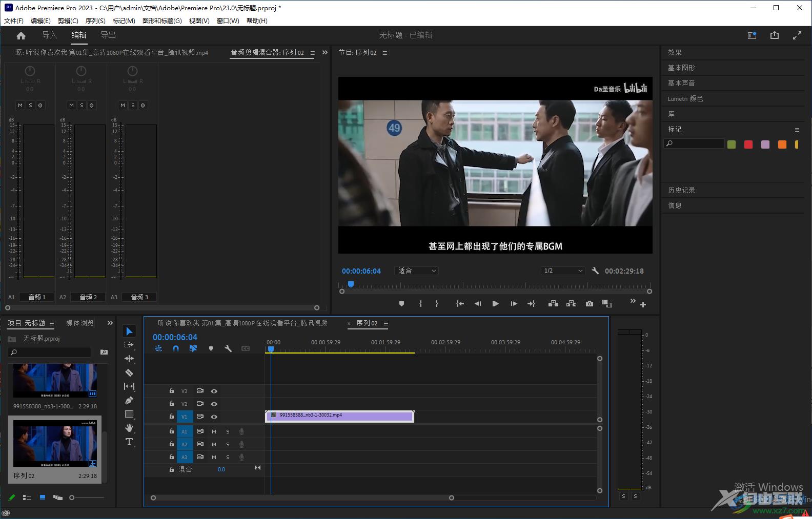Open the 标记 panel menu
812x519 pixels.
(797, 130)
